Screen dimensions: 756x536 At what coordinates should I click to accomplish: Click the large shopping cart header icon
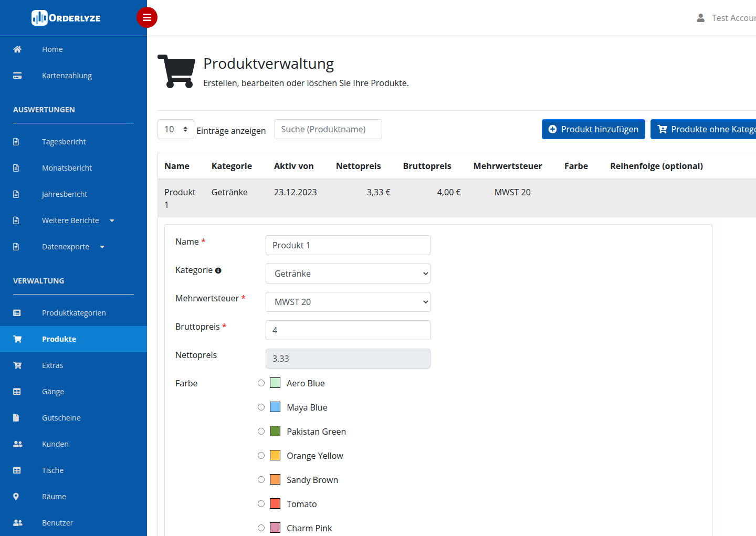pos(176,71)
